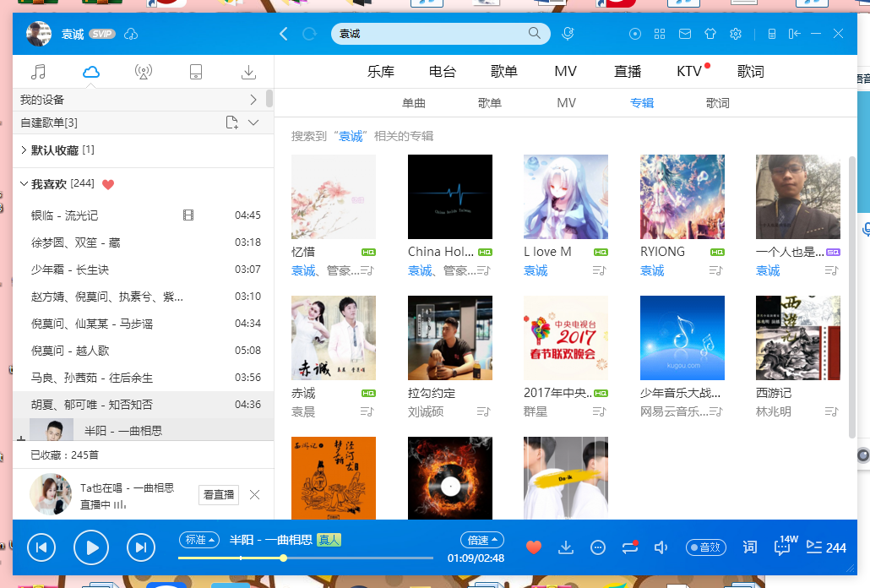
Task: Open the play queue showing 244
Action: pyautogui.click(x=826, y=547)
